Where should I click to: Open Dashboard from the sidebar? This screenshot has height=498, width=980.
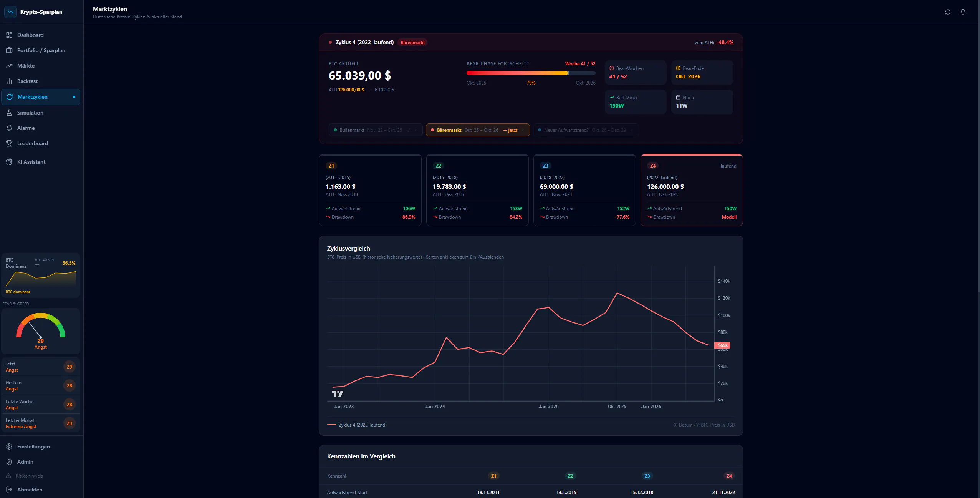pos(41,35)
